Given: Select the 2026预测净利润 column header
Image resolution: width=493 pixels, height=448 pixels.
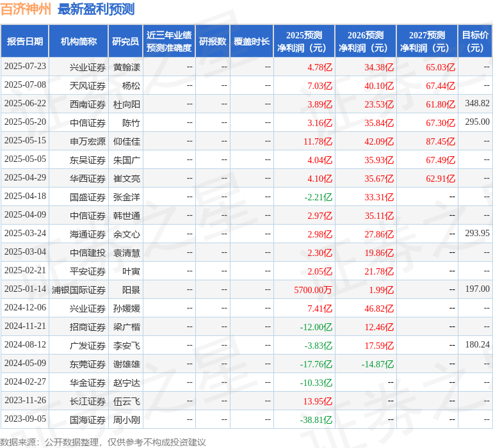Looking at the screenshot, I should coord(366,41).
